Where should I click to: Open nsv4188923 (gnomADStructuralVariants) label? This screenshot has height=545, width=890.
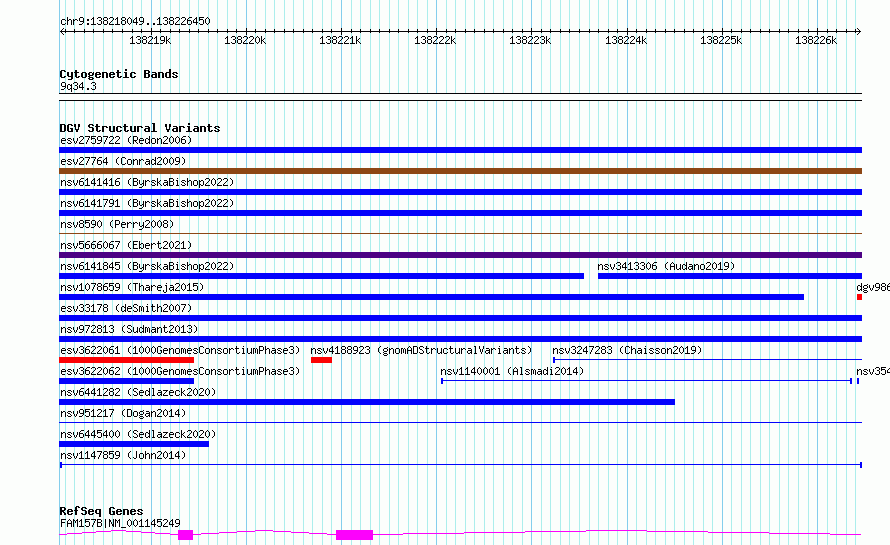point(421,350)
